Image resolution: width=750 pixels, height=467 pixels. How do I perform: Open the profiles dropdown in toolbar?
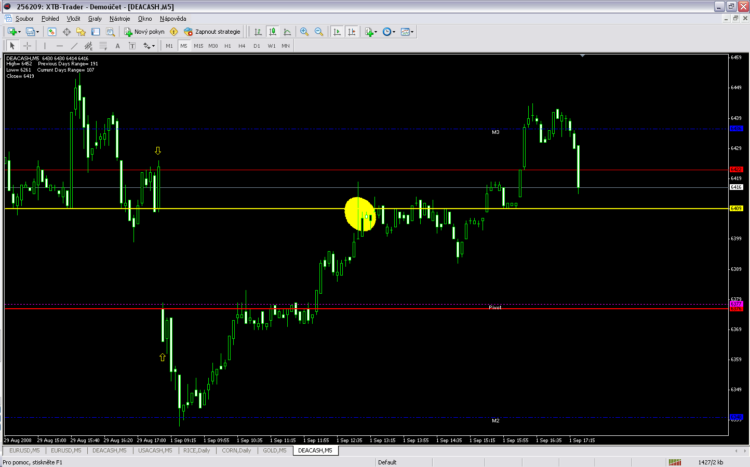click(37, 32)
